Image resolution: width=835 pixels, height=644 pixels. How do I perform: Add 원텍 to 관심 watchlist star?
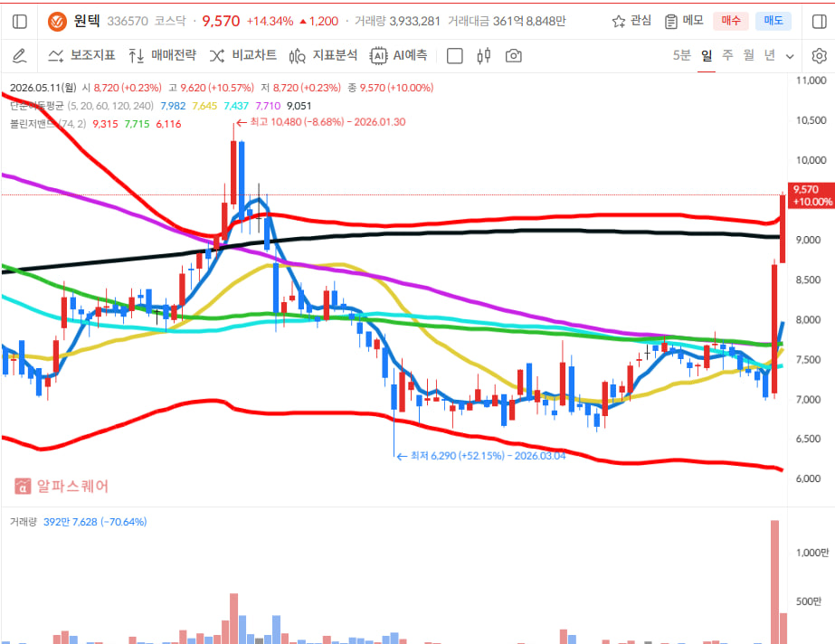(x=631, y=22)
